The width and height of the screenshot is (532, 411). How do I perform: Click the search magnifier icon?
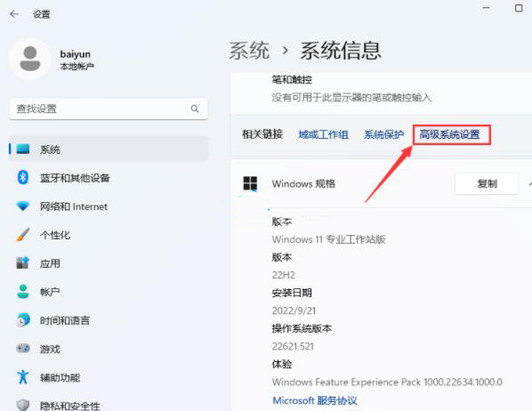pos(195,109)
